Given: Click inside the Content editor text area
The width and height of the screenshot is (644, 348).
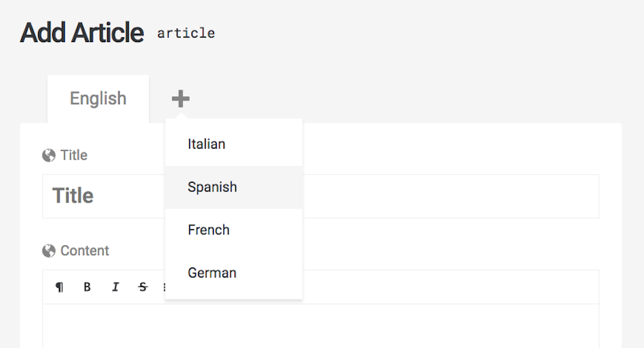Looking at the screenshot, I should 321,326.
